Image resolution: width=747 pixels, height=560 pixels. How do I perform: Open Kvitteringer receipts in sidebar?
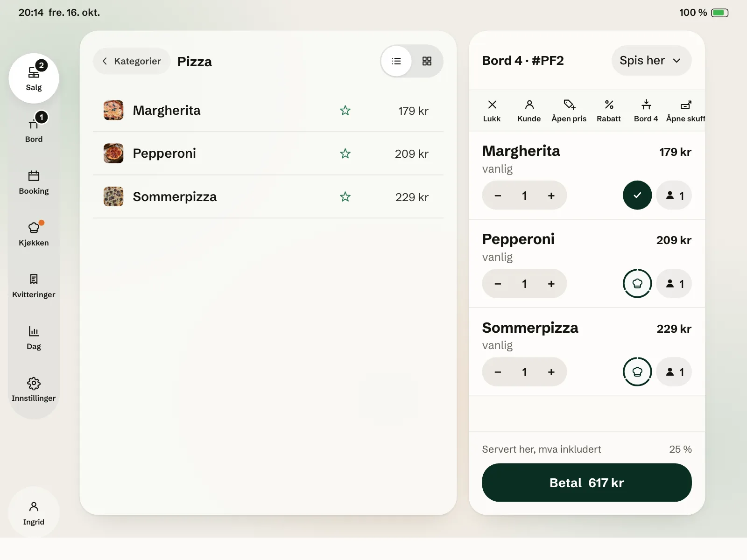34,286
